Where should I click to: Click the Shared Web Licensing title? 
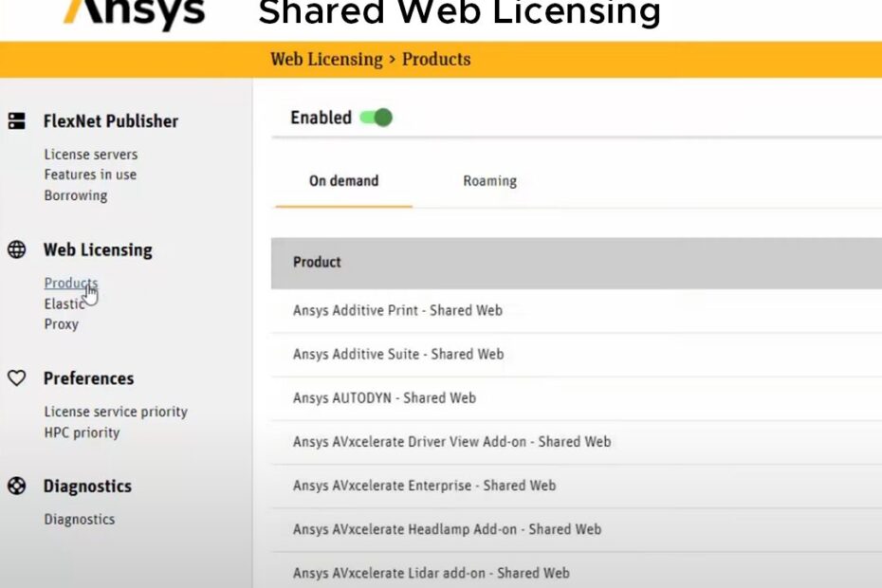click(460, 12)
